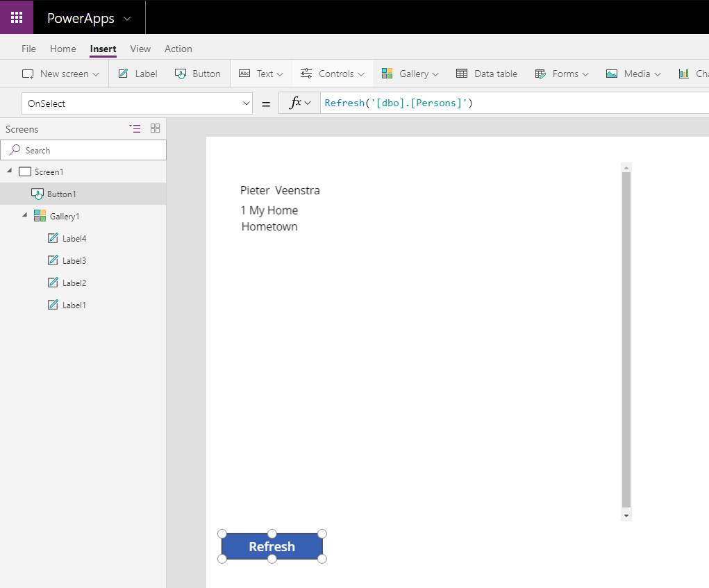The height and width of the screenshot is (588, 709).
Task: Click the blue Refresh button on canvas
Action: [x=272, y=546]
